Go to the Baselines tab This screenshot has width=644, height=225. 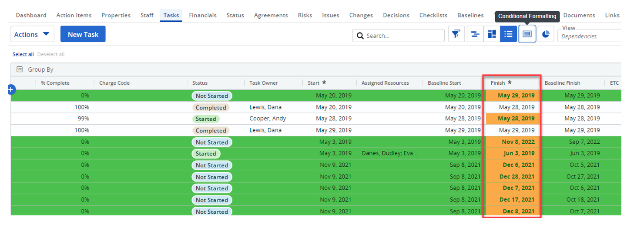point(470,15)
